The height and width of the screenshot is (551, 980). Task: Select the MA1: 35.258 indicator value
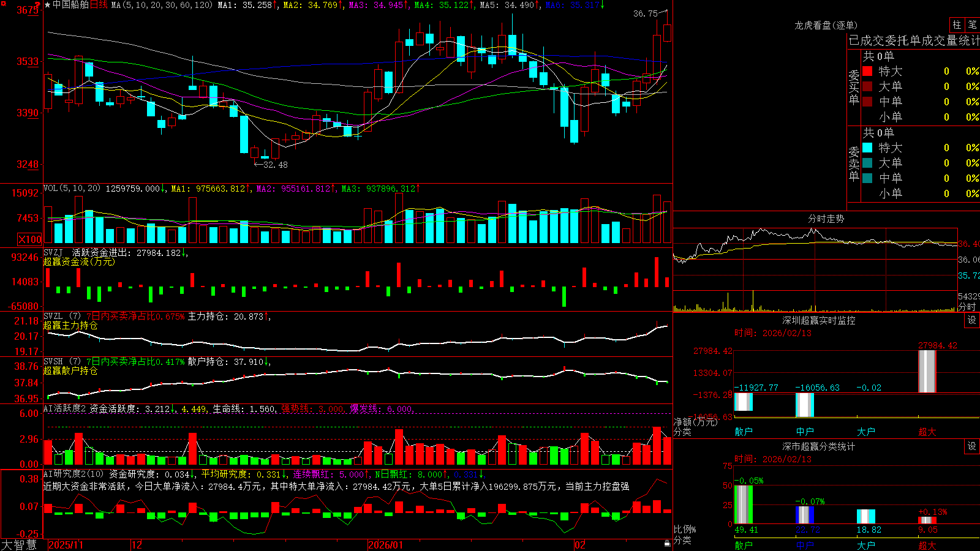point(246,5)
